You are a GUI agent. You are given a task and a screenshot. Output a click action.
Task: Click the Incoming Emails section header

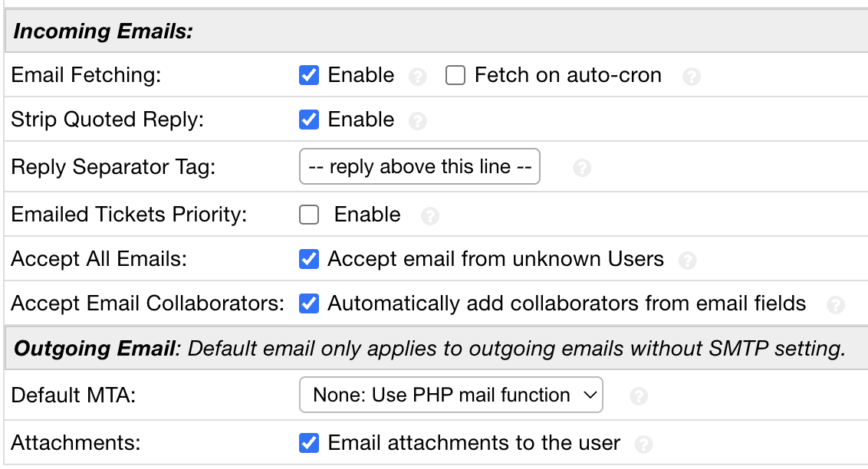coord(104,31)
